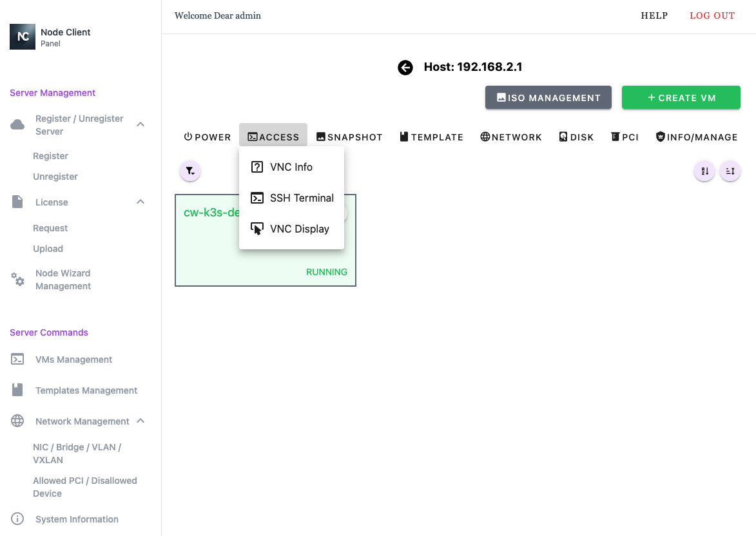Click the red Log Out link
The height and width of the screenshot is (536, 756).
[x=712, y=15]
